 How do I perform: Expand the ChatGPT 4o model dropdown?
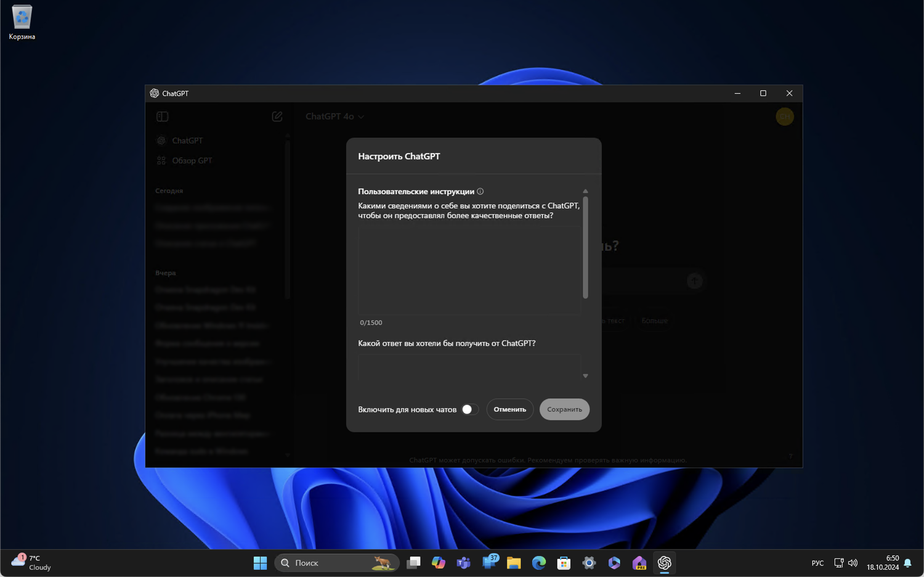point(334,117)
